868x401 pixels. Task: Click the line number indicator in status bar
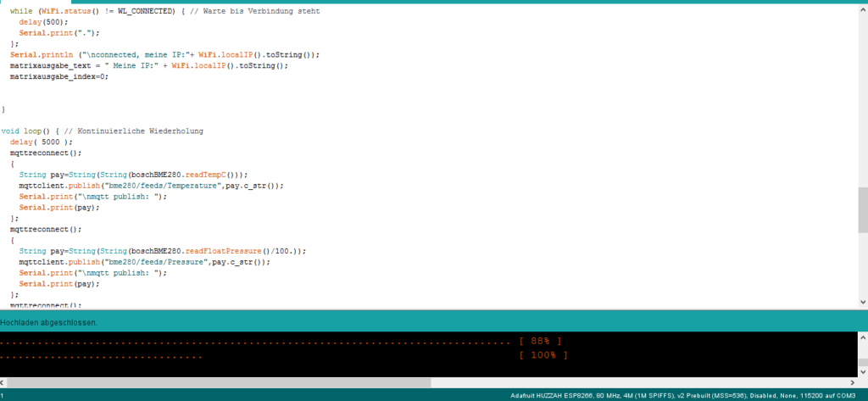[3, 396]
